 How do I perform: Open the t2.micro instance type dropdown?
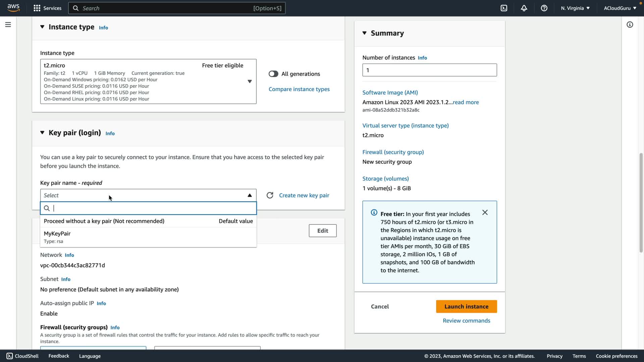[x=250, y=81]
